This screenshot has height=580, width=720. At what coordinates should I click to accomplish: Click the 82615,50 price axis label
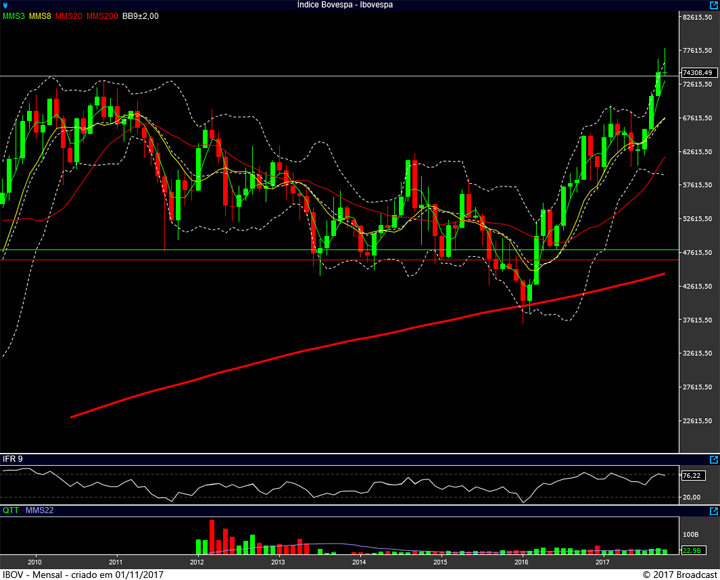tap(696, 17)
